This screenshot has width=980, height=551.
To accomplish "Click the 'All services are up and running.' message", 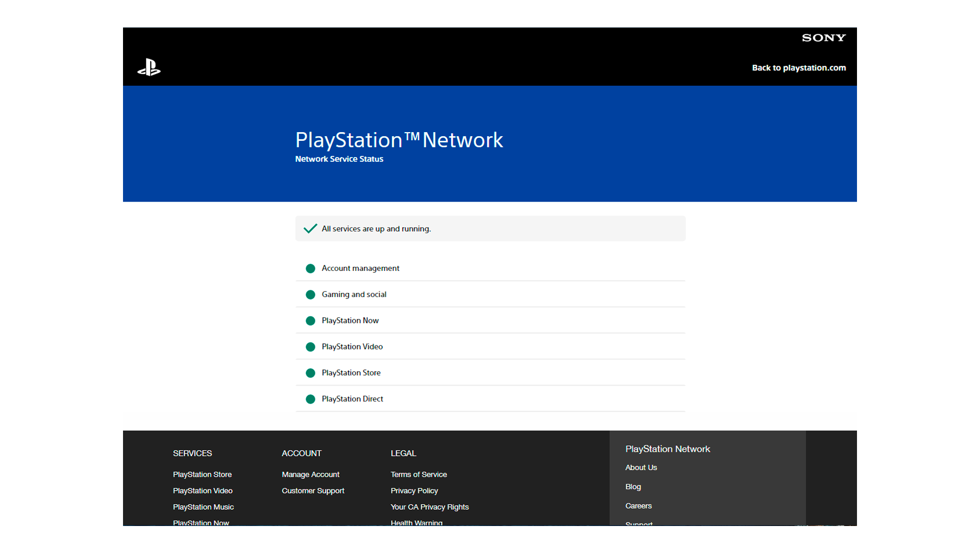I will (376, 229).
